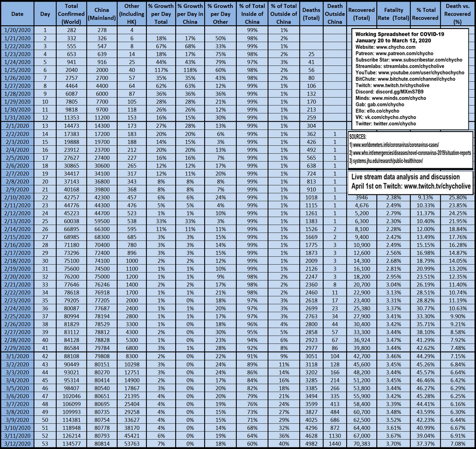Select the % Total Recovered header

(x=425, y=14)
